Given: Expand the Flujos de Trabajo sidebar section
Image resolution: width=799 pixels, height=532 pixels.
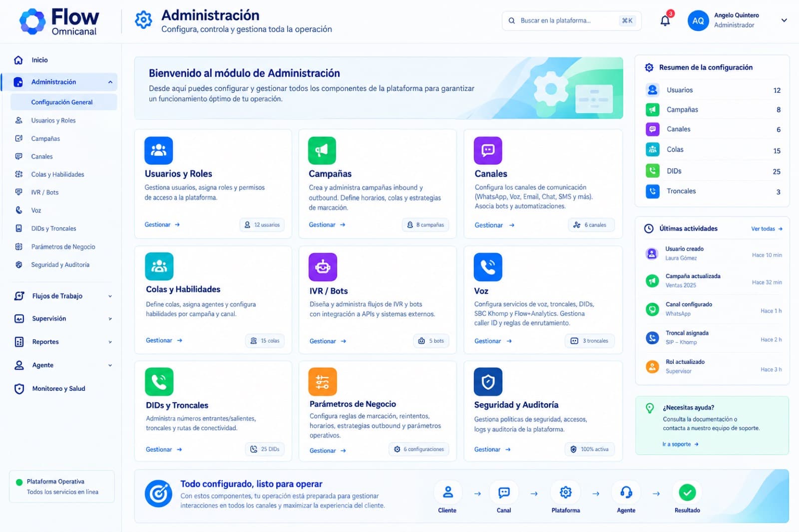Looking at the screenshot, I should [x=110, y=296].
